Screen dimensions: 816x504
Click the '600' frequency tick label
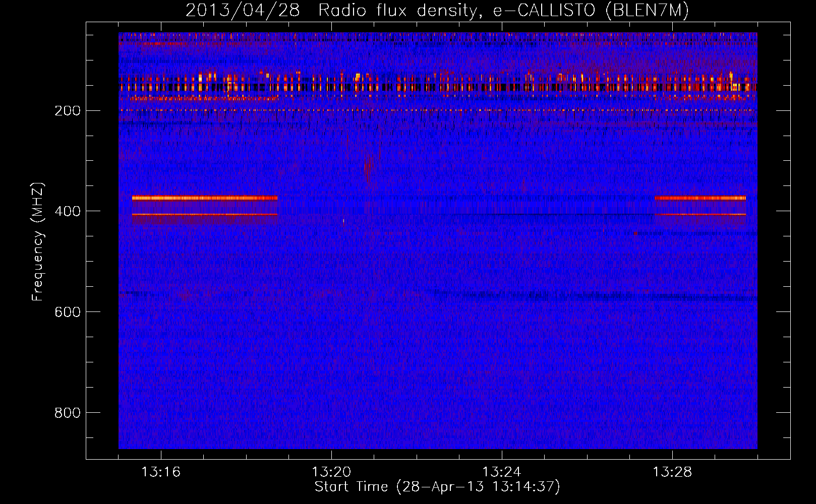(67, 312)
